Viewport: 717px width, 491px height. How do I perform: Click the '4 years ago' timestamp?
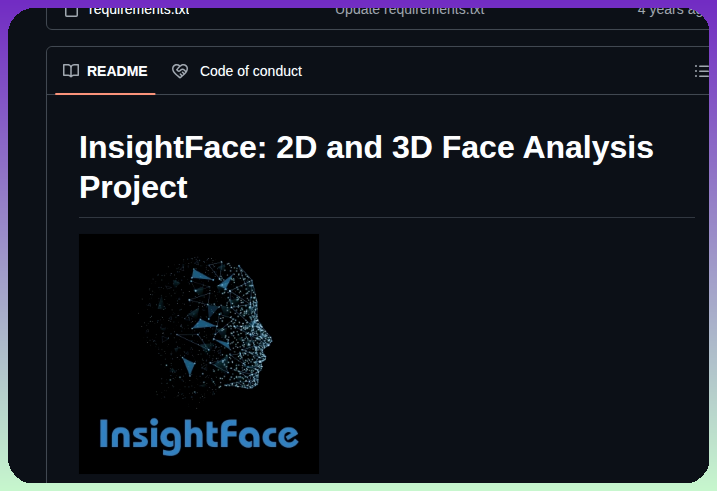[x=673, y=10]
